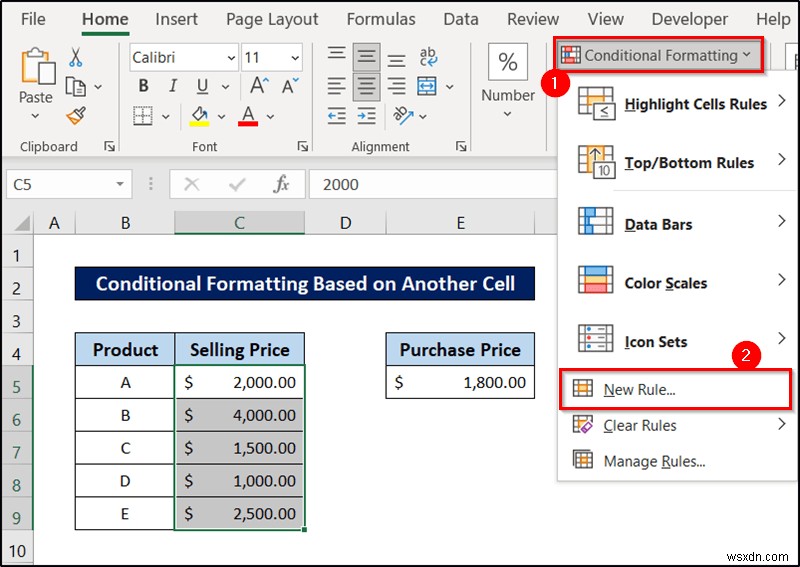
Task: Switch to the Insert tab
Action: click(x=176, y=19)
